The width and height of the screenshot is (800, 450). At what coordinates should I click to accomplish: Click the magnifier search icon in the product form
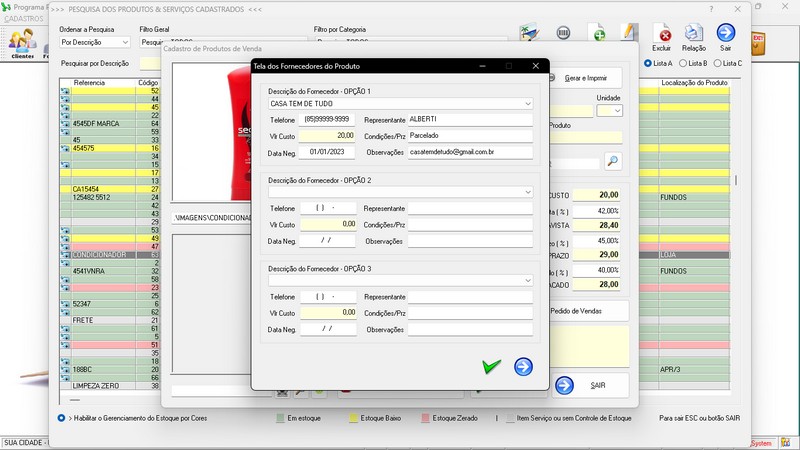click(x=613, y=161)
